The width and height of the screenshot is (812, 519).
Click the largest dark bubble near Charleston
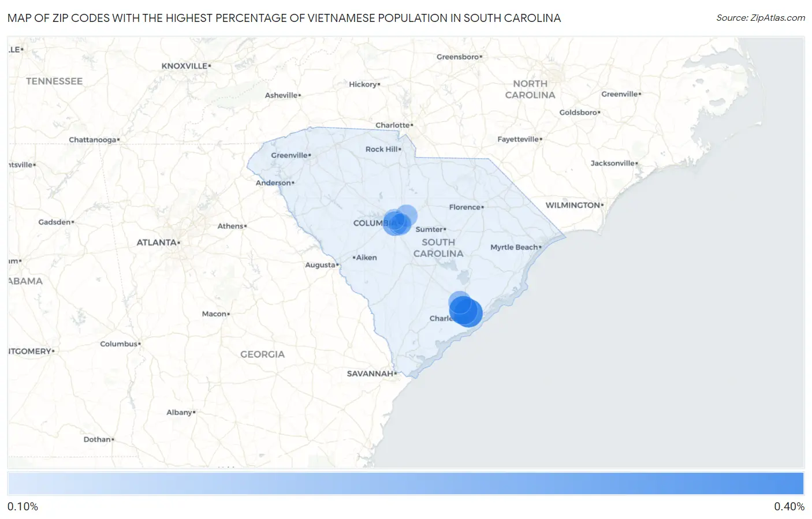[x=468, y=312]
